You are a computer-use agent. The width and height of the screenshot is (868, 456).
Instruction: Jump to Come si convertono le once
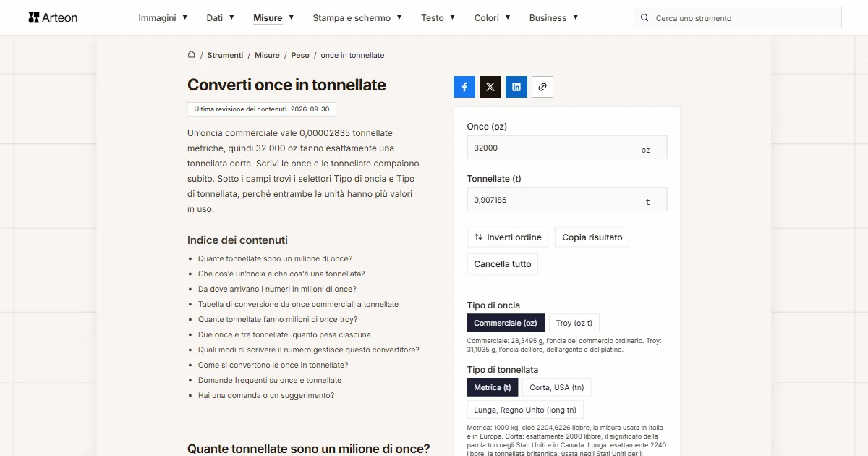point(273,365)
